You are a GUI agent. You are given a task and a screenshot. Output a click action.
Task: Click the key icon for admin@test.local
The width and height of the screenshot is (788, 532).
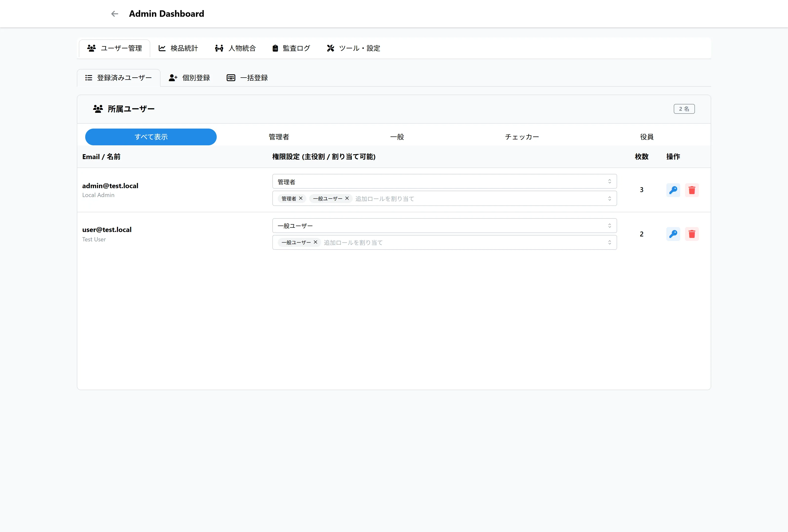click(x=673, y=190)
